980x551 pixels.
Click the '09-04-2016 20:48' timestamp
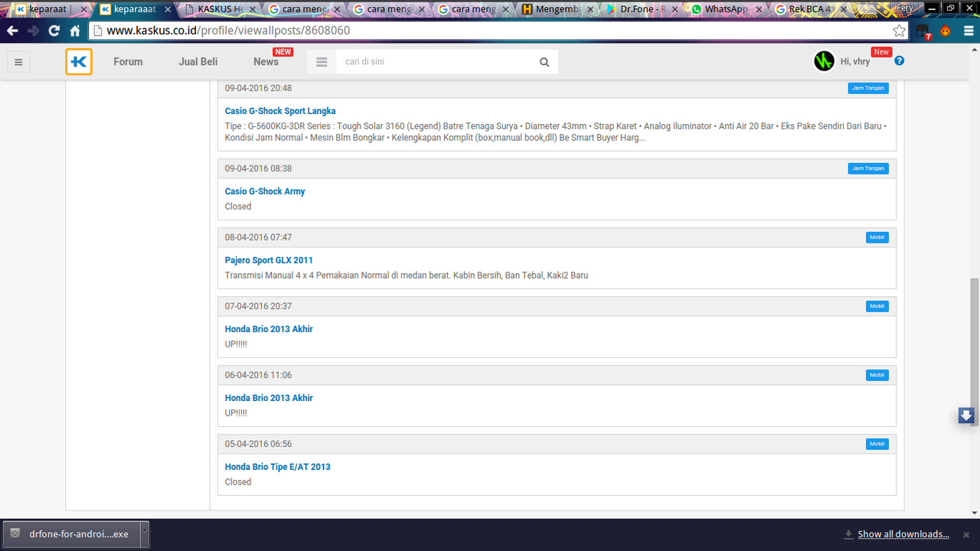point(258,88)
